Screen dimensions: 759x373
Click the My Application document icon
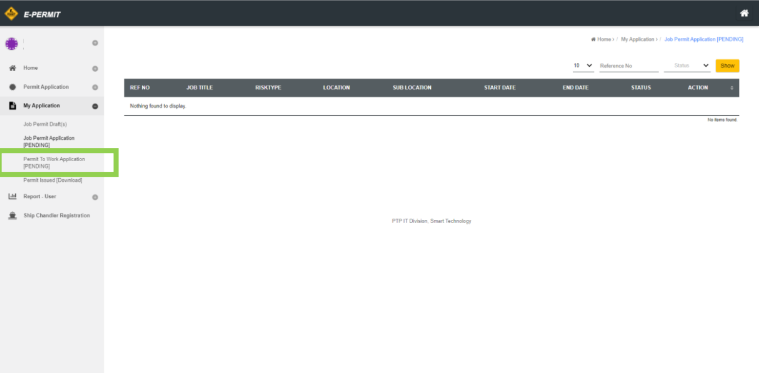pyautogui.click(x=13, y=105)
